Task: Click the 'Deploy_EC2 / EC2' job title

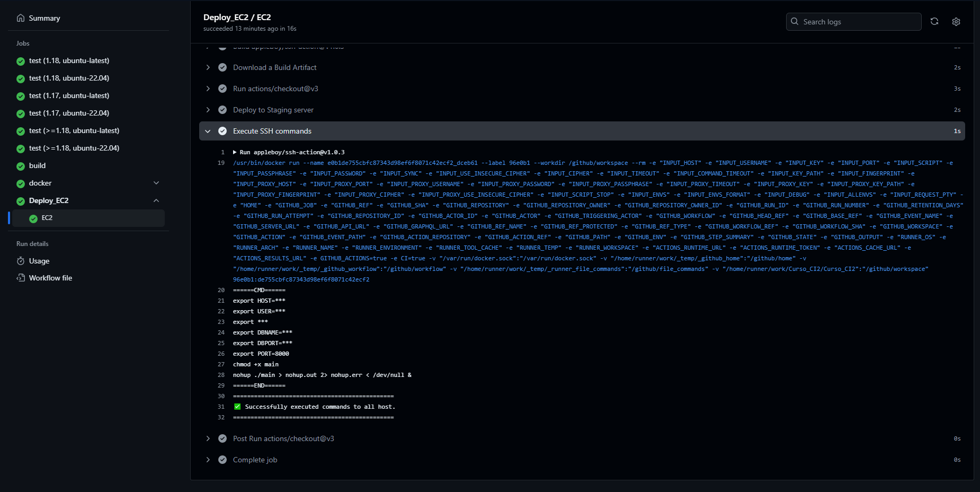Action: (237, 17)
